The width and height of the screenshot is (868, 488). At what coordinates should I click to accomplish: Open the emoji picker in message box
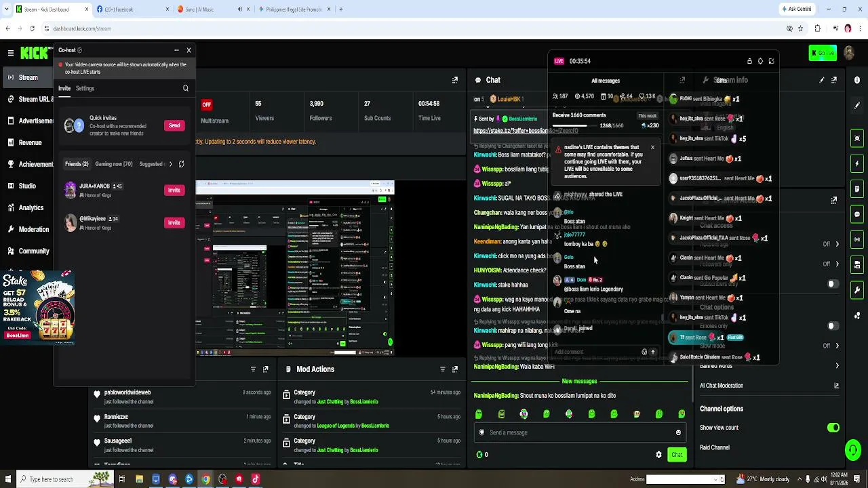tap(678, 432)
